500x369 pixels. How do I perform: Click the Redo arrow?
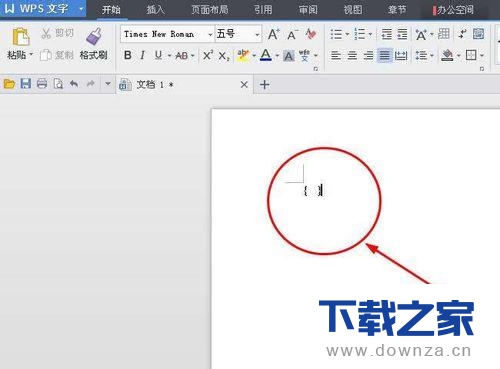(x=90, y=84)
